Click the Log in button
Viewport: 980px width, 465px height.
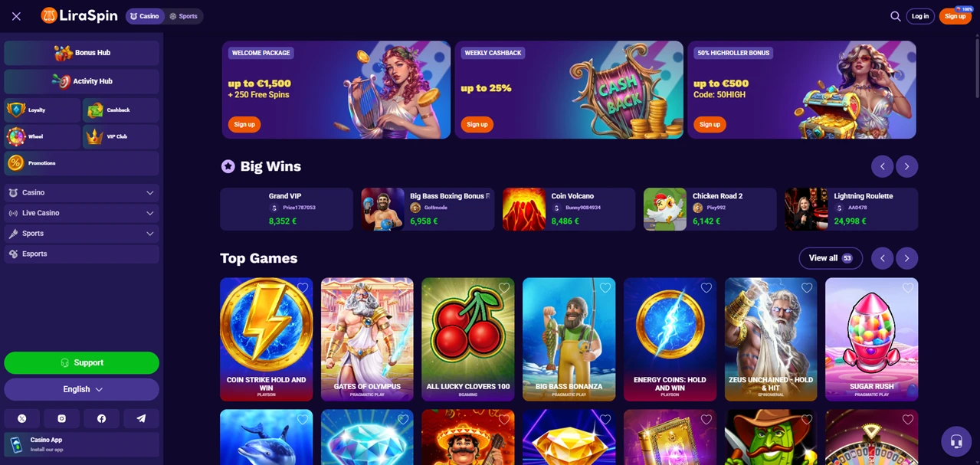(x=920, y=16)
